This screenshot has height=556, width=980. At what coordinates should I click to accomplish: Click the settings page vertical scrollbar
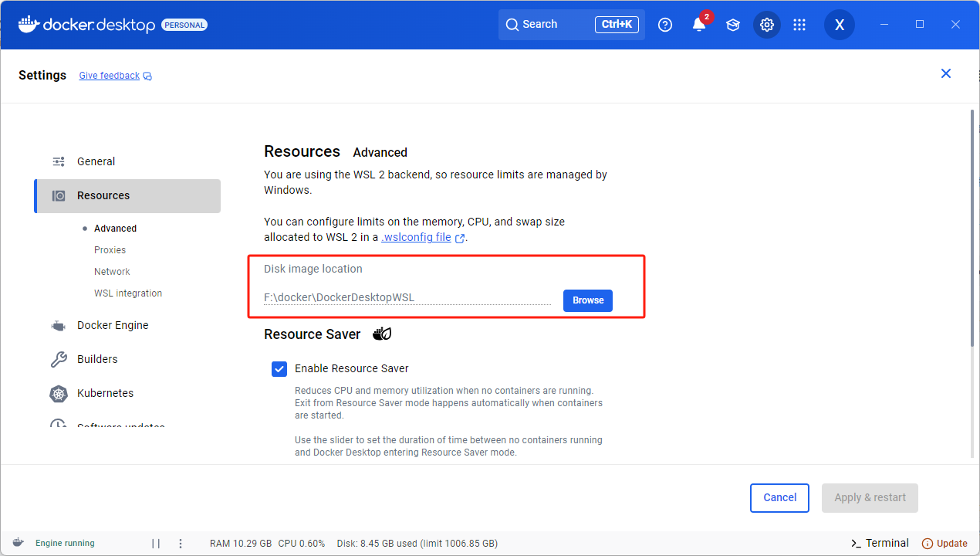972,229
